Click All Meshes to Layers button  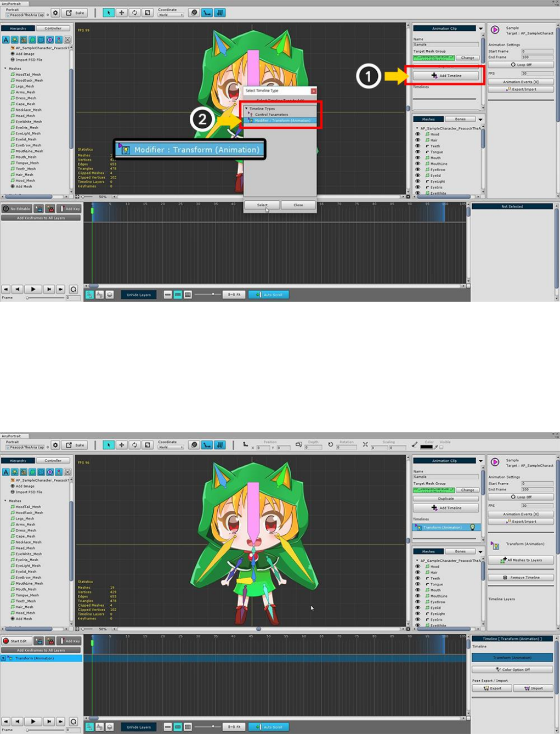[521, 560]
